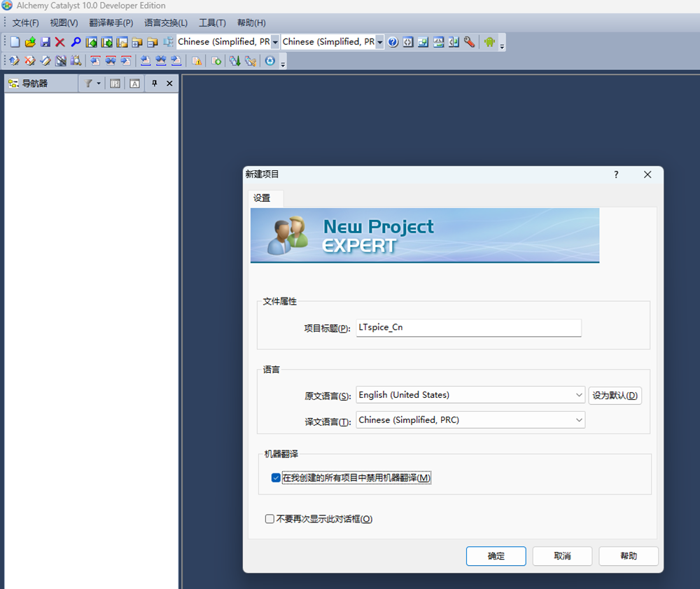
Task: Confirm with the 确定 button
Action: click(x=496, y=556)
